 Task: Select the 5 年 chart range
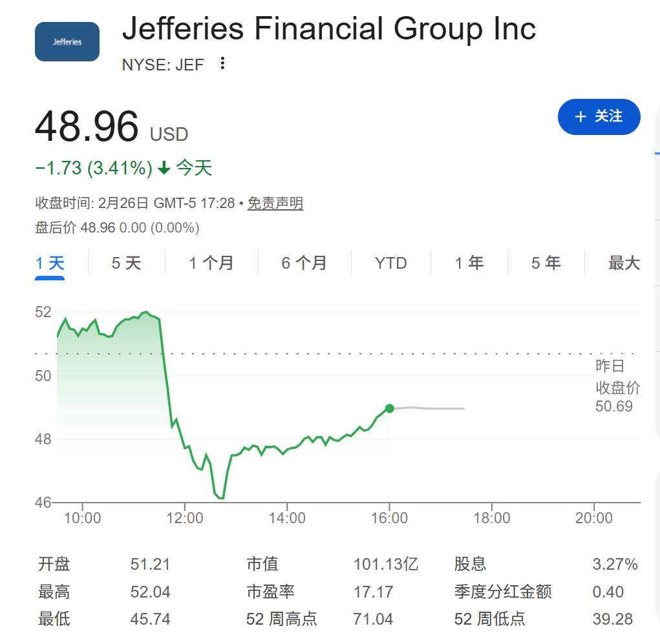pos(546,263)
